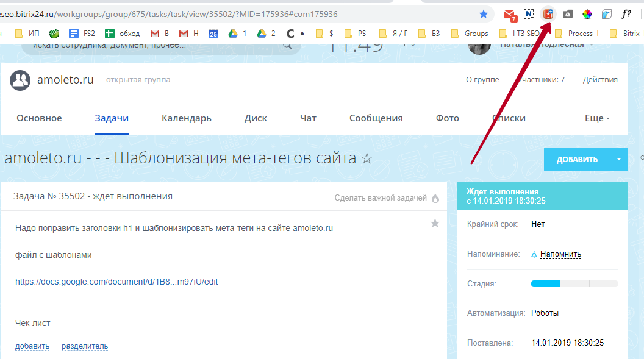This screenshot has height=359, width=644.
Task: Click the Стадия progress bar
Action: [x=574, y=283]
